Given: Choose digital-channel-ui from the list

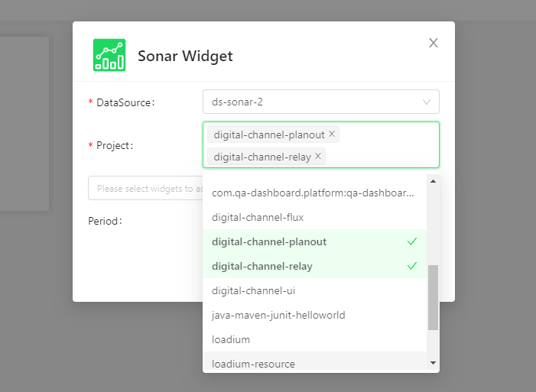Looking at the screenshot, I should click(x=314, y=290).
